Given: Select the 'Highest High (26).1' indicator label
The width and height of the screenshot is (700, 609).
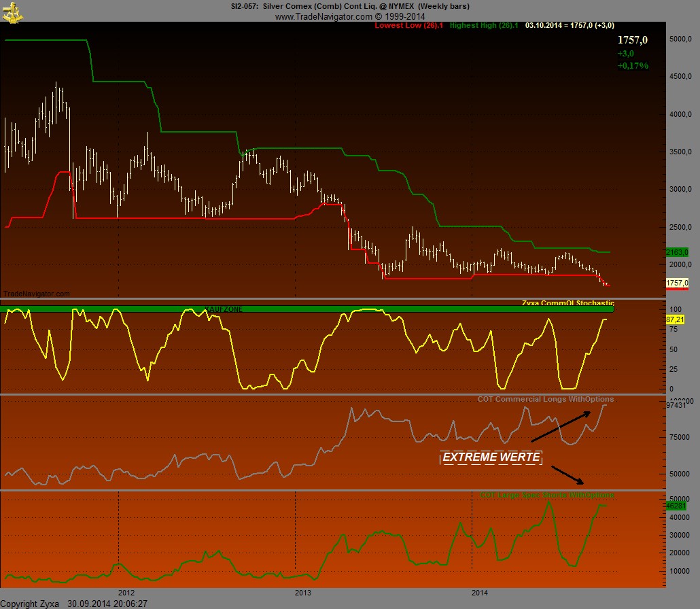Looking at the screenshot, I should [x=483, y=25].
